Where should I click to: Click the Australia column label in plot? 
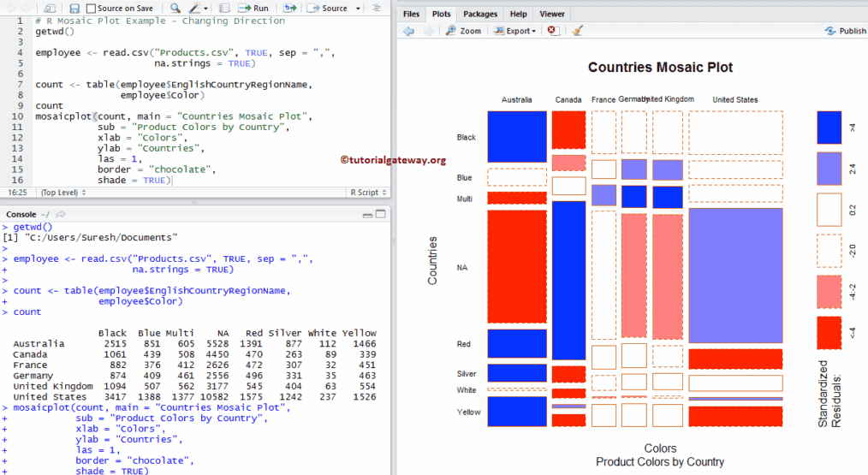(516, 99)
